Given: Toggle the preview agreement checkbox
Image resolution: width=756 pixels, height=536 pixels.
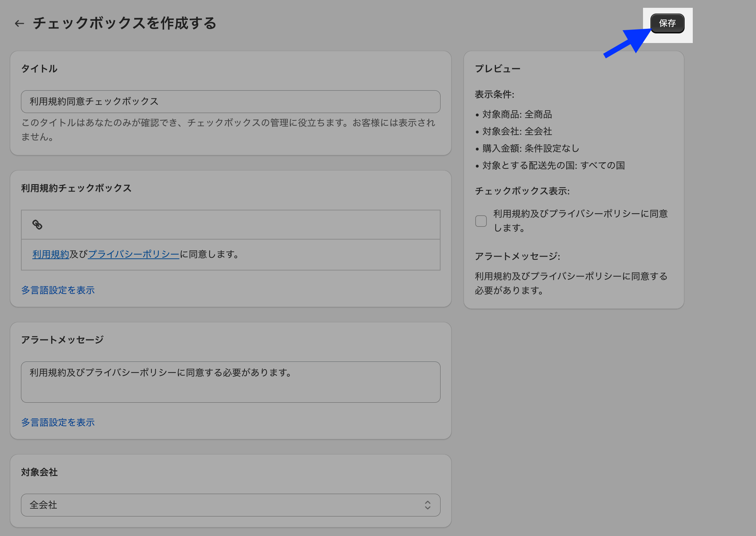Looking at the screenshot, I should point(481,221).
